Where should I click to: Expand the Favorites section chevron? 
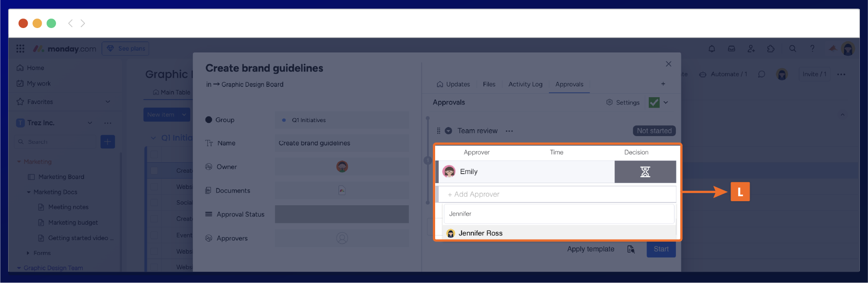108,102
